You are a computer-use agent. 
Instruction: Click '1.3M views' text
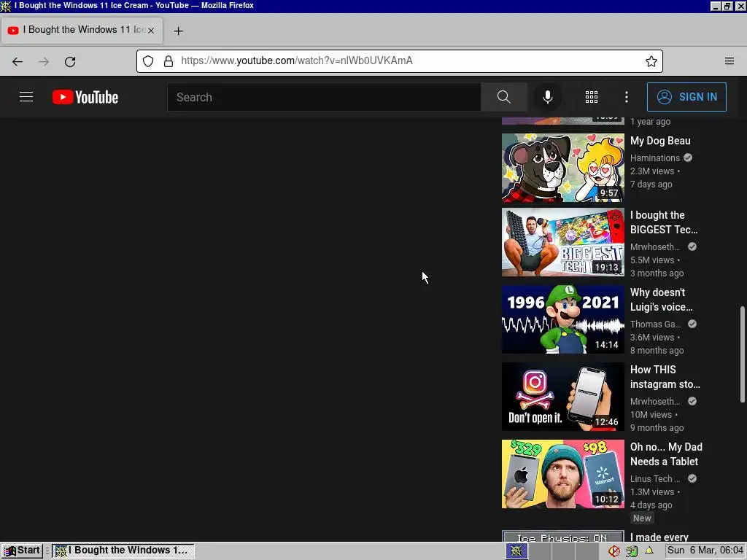pos(652,492)
